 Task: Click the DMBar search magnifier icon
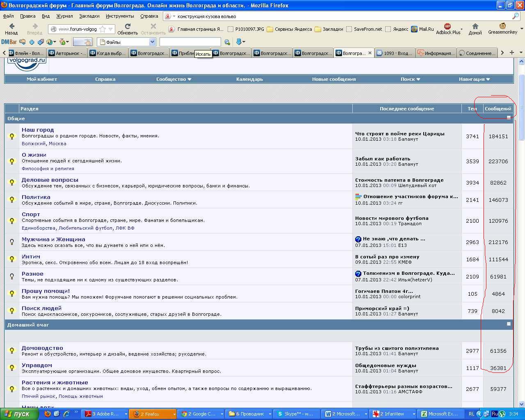(x=227, y=42)
